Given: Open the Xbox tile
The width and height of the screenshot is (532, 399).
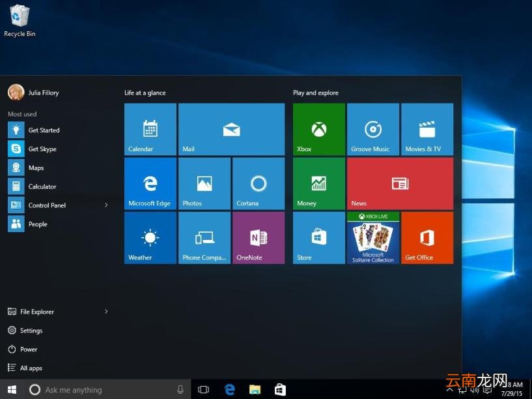Looking at the screenshot, I should 319,129.
